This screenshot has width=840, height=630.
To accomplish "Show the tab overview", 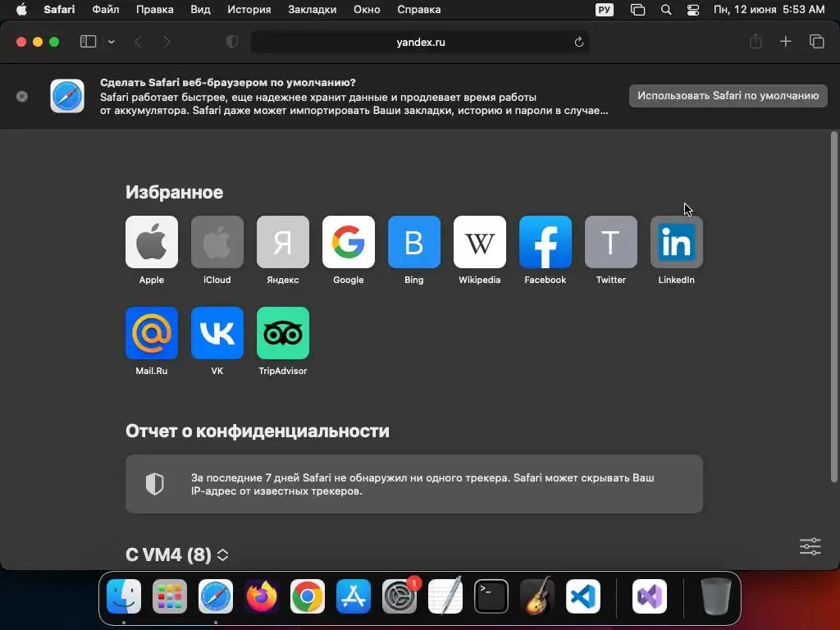I will coord(816,41).
